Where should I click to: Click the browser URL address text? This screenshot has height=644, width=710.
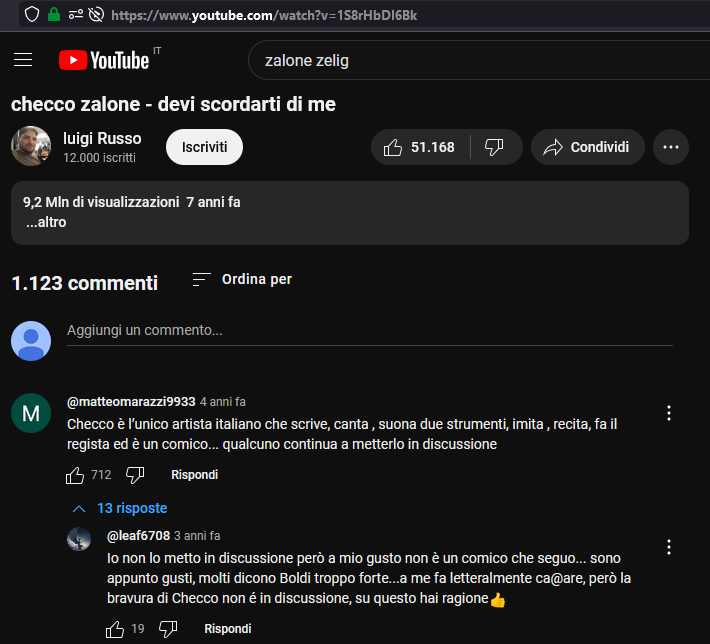tap(264, 15)
